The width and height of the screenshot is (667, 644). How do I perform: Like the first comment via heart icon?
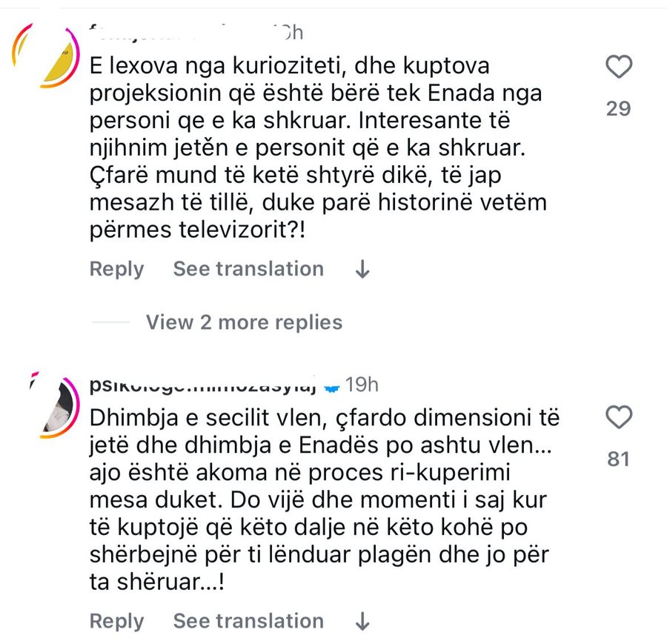pyautogui.click(x=619, y=65)
